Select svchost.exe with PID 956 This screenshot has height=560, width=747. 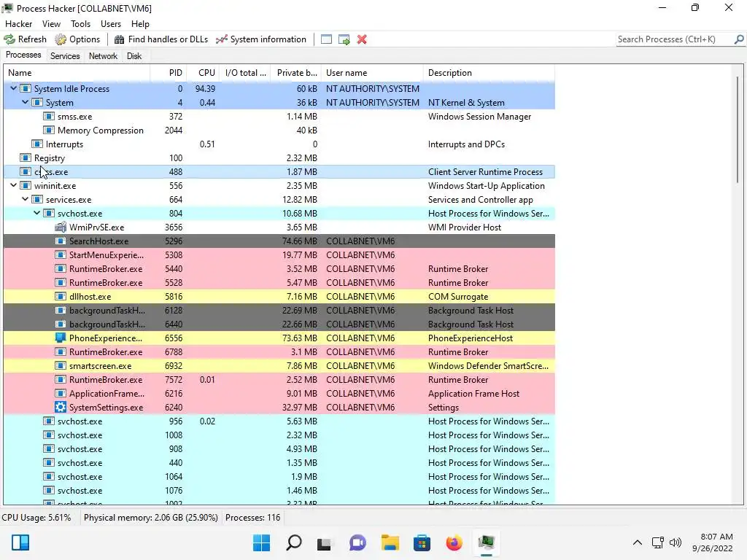tap(279, 421)
